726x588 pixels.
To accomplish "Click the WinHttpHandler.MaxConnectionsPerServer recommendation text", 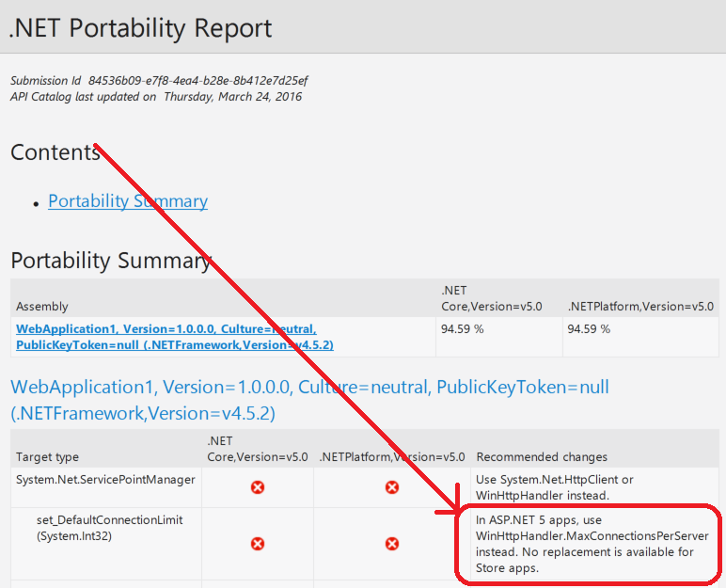I will (x=592, y=544).
